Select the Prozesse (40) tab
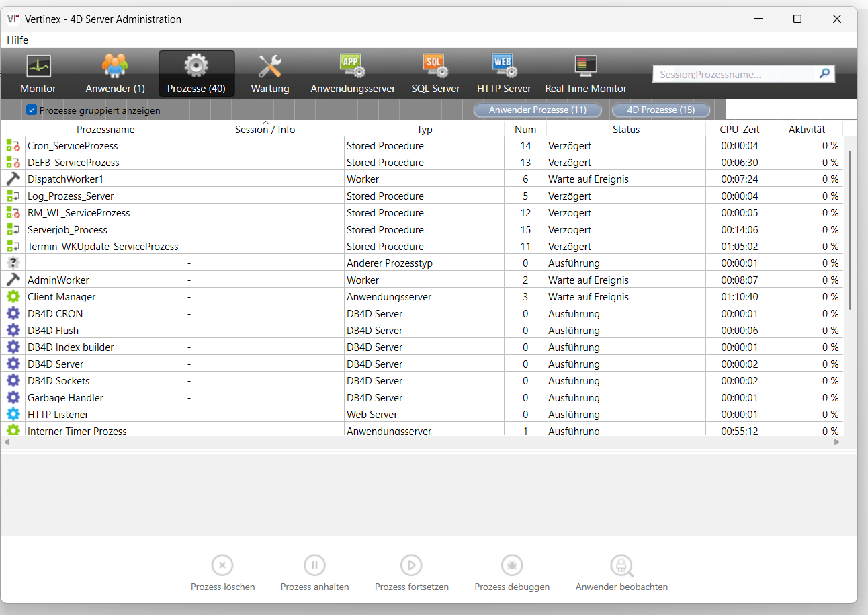 tap(196, 74)
